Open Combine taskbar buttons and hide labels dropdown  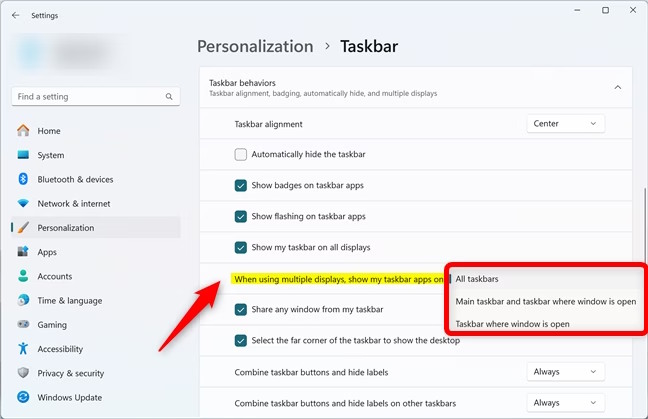pyautogui.click(x=565, y=372)
